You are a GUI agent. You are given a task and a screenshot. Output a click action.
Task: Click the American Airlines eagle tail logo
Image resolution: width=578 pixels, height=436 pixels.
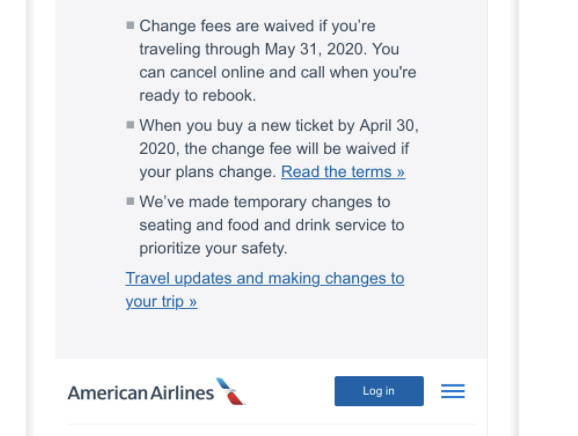(x=231, y=391)
